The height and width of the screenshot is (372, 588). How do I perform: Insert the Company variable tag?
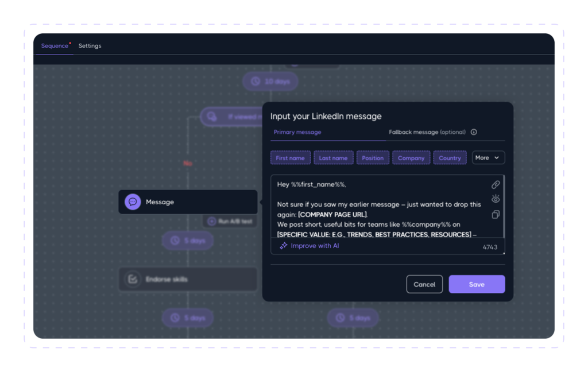(x=411, y=158)
